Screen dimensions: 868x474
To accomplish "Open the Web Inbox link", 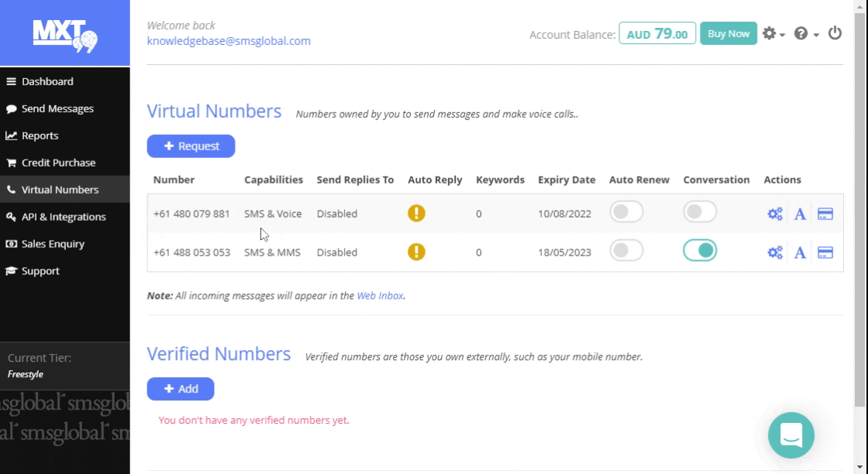I will (380, 296).
